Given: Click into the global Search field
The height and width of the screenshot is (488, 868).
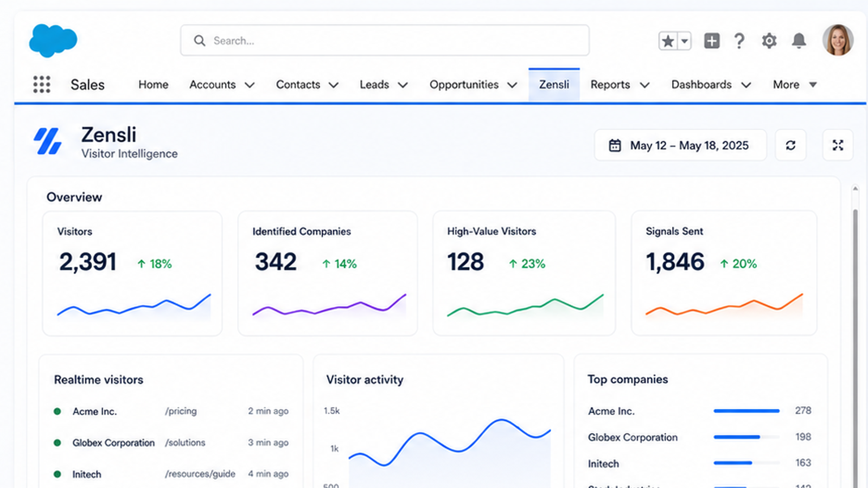Looking at the screenshot, I should click(385, 40).
